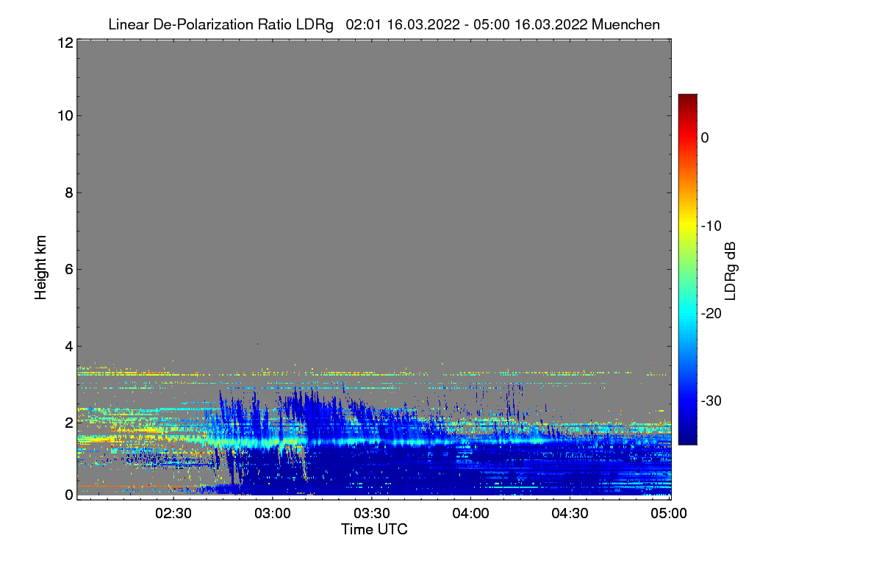Click the 'Muenchen' location label in title
882x588 pixels.
point(625,24)
